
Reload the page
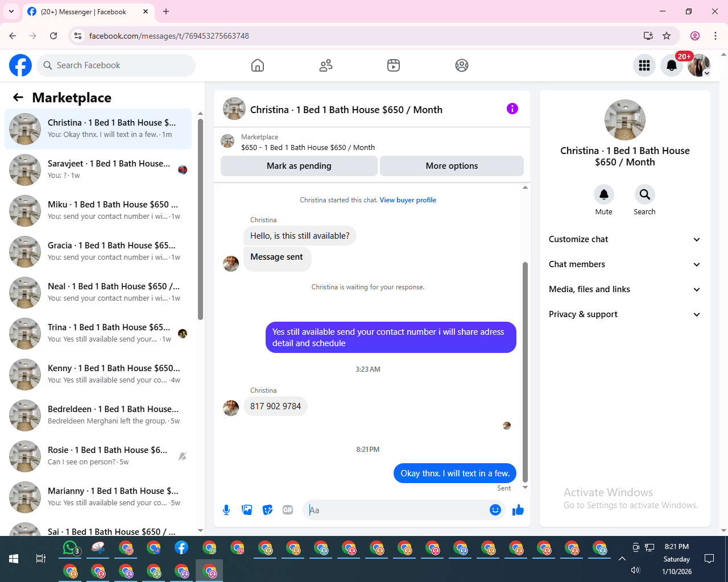tap(53, 36)
